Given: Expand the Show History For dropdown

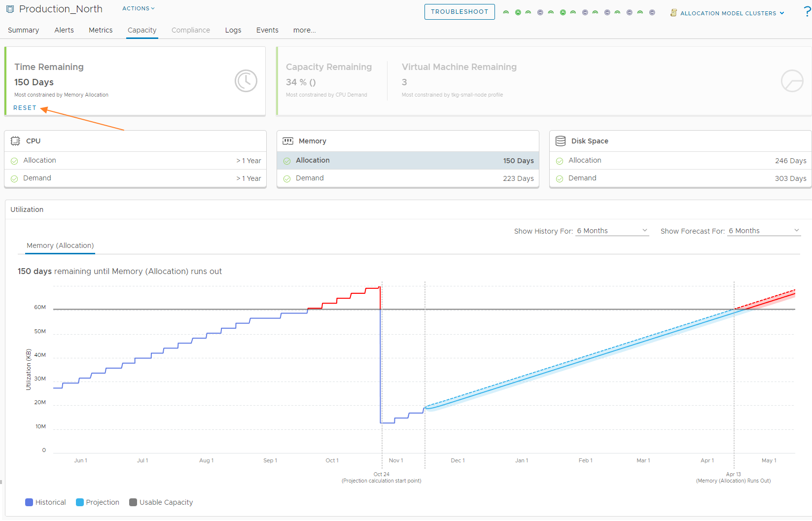Looking at the screenshot, I should 612,231.
